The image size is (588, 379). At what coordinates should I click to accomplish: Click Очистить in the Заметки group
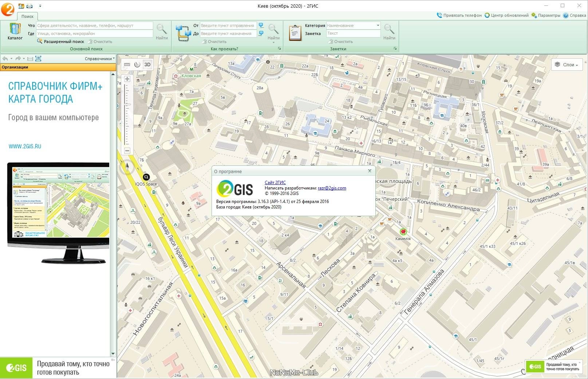(340, 42)
